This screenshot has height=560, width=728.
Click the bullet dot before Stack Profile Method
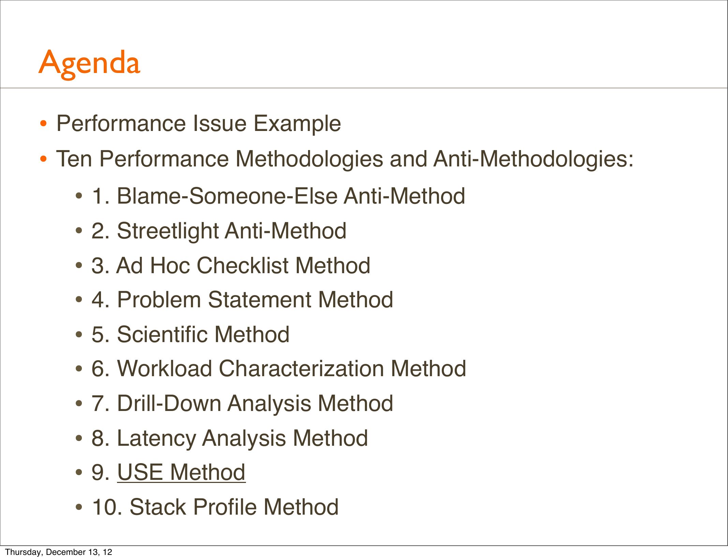click(79, 507)
